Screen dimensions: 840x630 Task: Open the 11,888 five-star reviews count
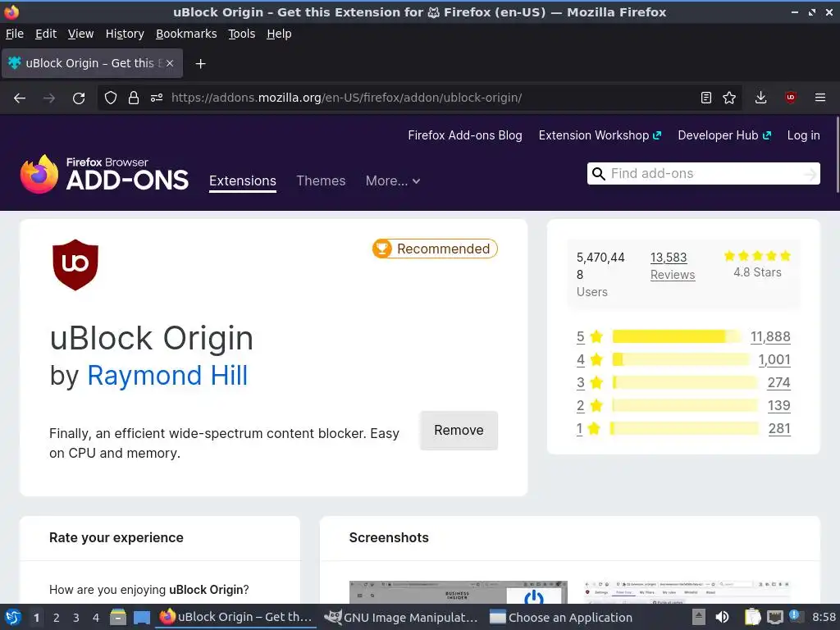tap(770, 336)
